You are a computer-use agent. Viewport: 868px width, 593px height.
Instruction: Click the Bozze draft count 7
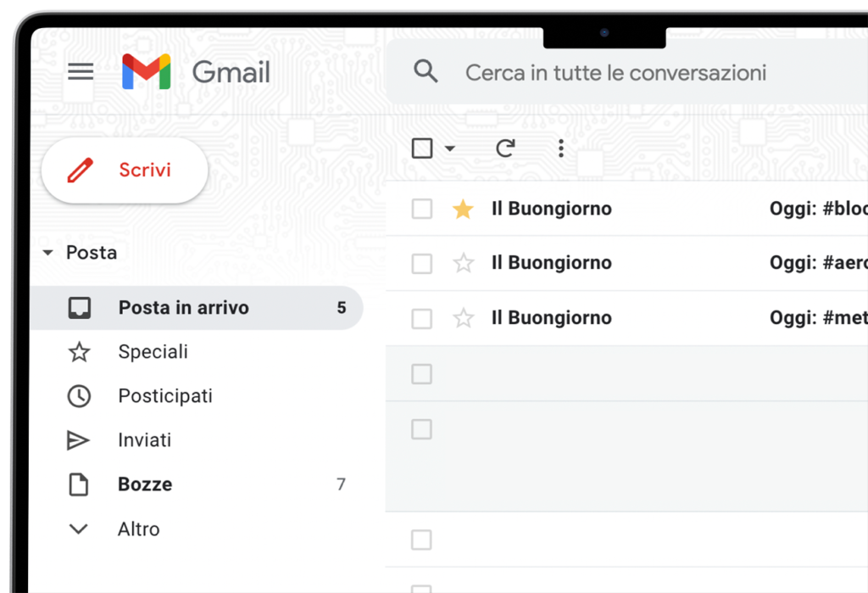[341, 484]
